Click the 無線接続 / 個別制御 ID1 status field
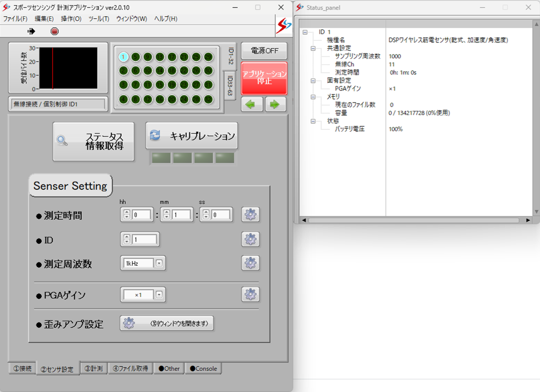 pyautogui.click(x=58, y=104)
